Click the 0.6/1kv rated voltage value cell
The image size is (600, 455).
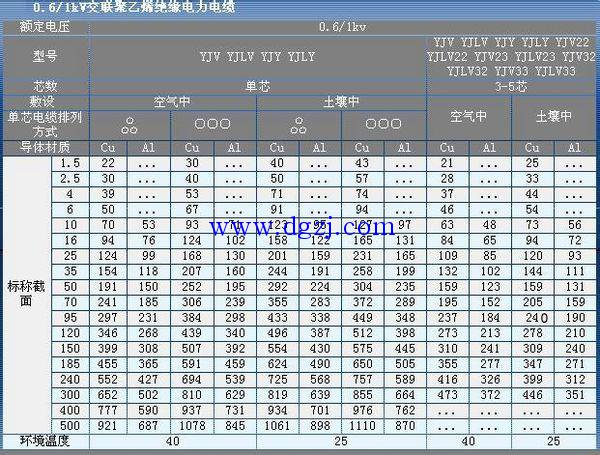click(341, 25)
